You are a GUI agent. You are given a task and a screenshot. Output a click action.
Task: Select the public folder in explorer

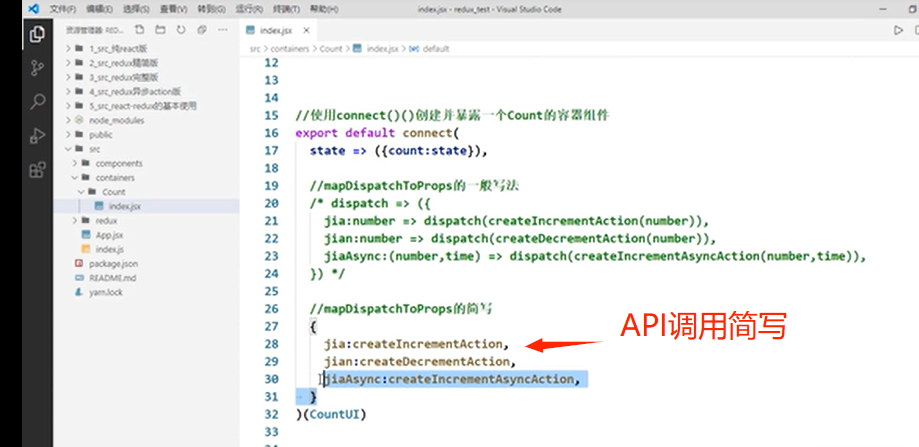click(x=101, y=135)
